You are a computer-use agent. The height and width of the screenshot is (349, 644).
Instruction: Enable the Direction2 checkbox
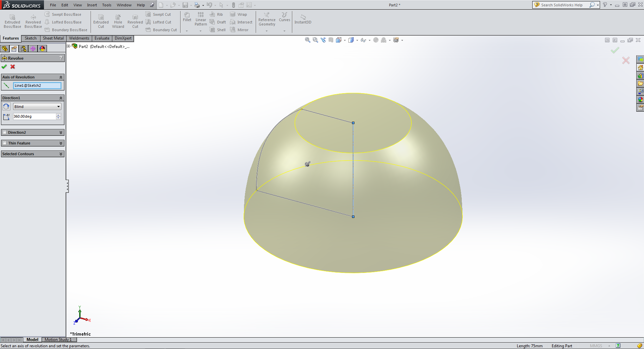[5, 132]
